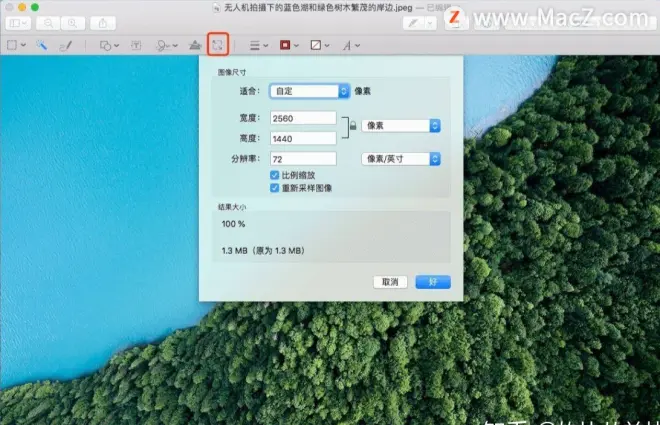Open the Adjust Color tool
Image resolution: width=660 pixels, height=425 pixels.
point(194,45)
